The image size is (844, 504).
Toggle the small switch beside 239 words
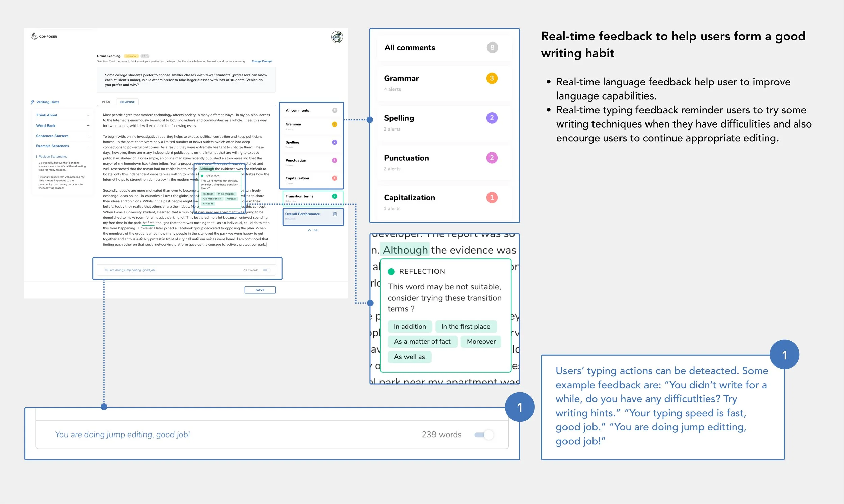(267, 270)
